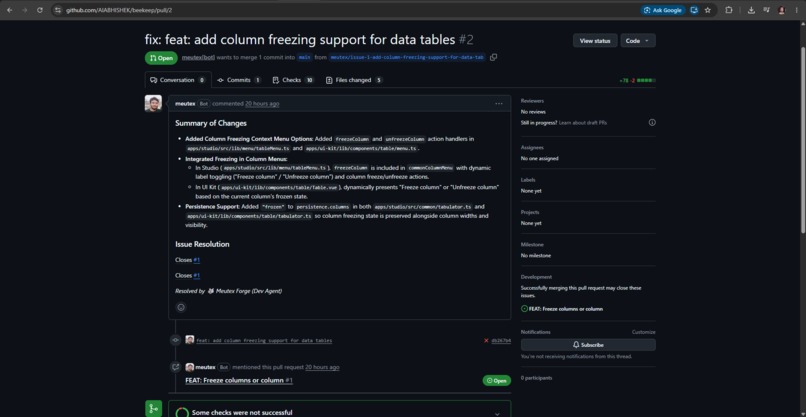This screenshot has width=806, height=417.
Task: Open the Code dropdown button
Action: click(637, 41)
